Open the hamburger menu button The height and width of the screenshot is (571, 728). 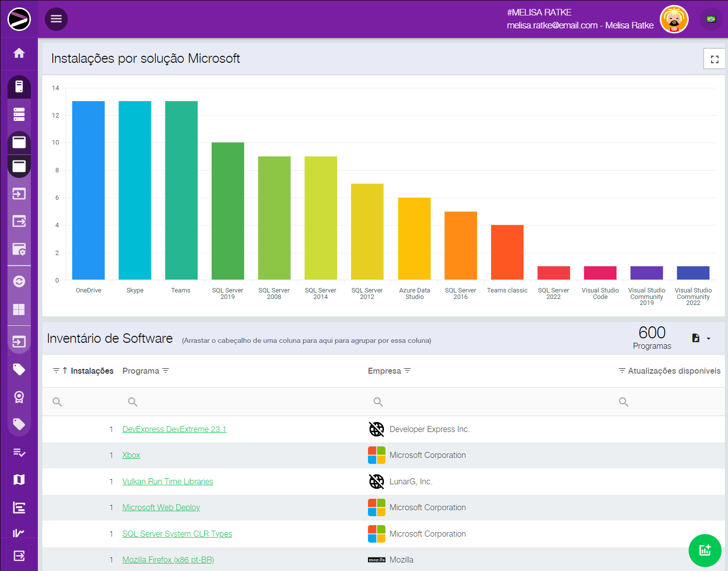pos(56,19)
